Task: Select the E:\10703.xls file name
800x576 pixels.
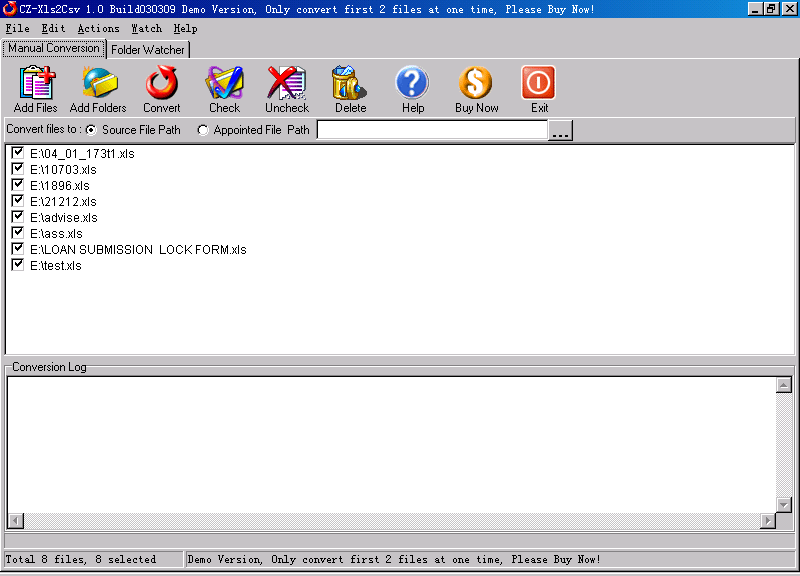Action: [63, 169]
